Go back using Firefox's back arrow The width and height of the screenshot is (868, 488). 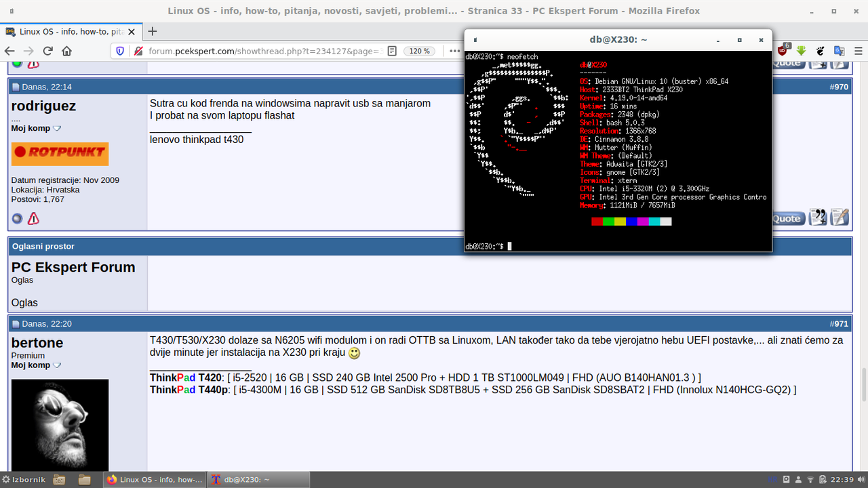pyautogui.click(x=9, y=51)
